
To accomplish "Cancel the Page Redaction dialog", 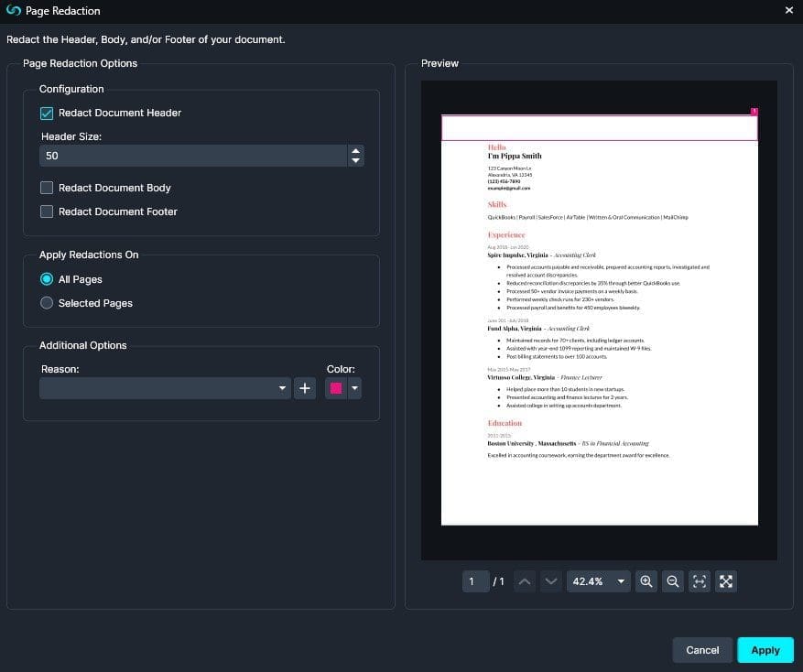I will pos(702,650).
